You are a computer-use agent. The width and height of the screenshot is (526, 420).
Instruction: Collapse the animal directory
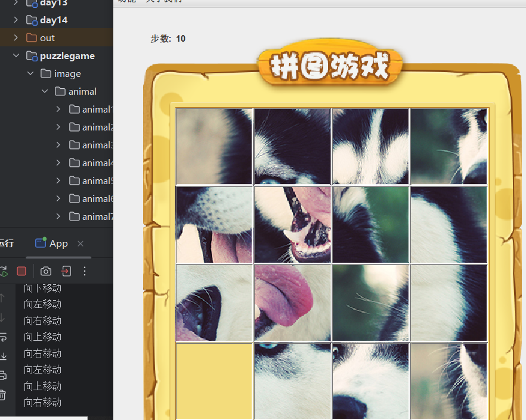pyautogui.click(x=44, y=91)
